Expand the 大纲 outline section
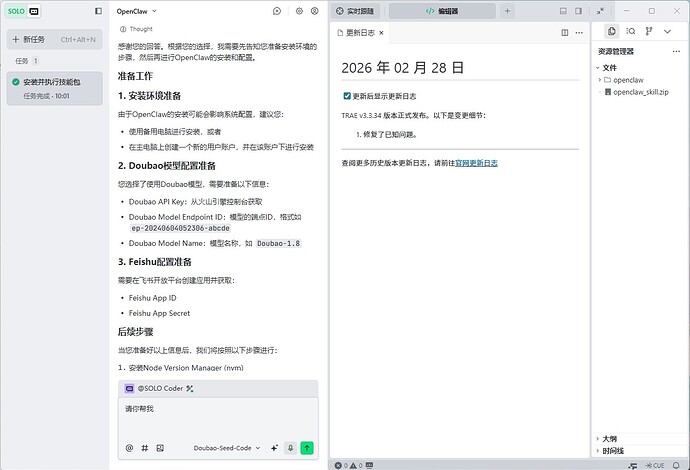 pos(609,439)
